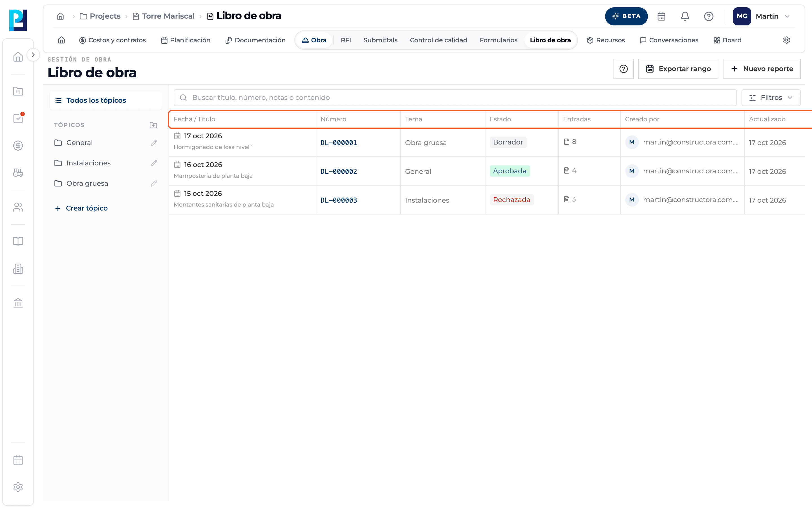Click the Rechazada status badge
The width and height of the screenshot is (812, 508).
(511, 200)
